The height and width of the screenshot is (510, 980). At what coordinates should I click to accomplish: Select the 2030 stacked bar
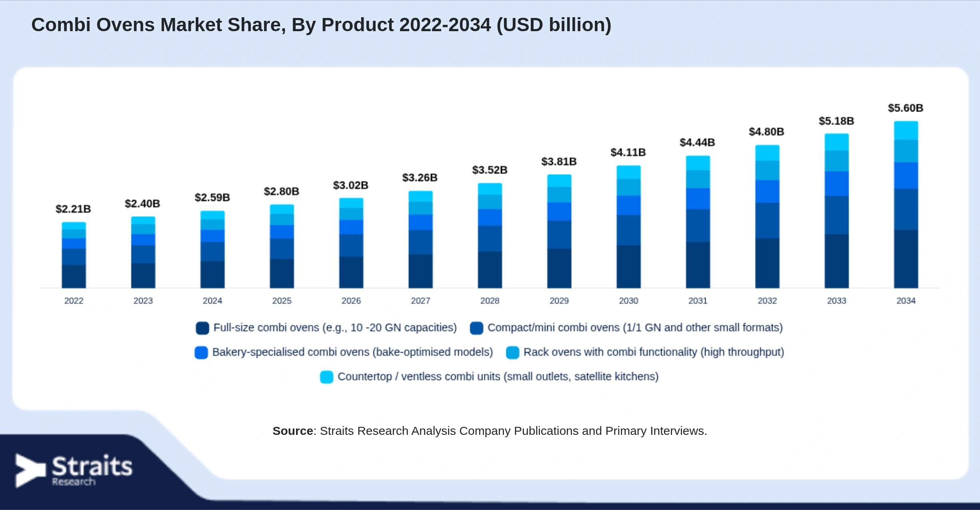[629, 227]
